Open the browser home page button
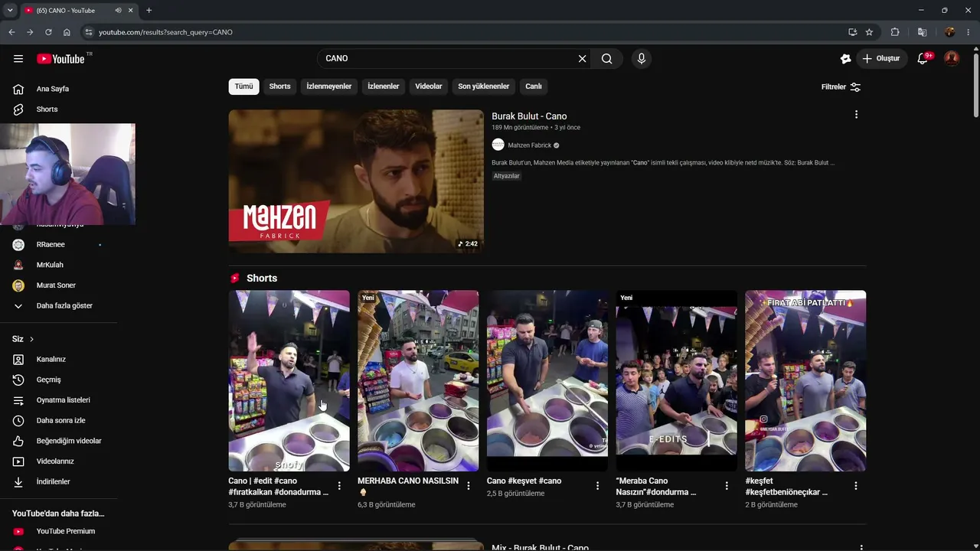Viewport: 980px width, 551px height. [67, 32]
